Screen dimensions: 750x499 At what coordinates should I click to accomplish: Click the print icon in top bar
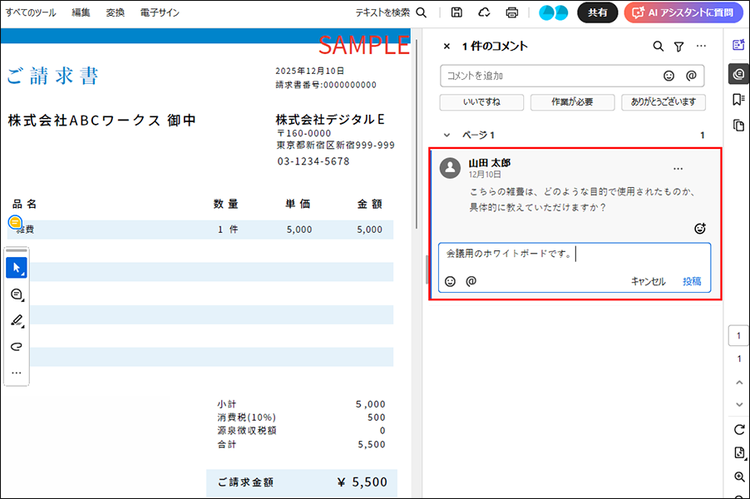coord(512,13)
